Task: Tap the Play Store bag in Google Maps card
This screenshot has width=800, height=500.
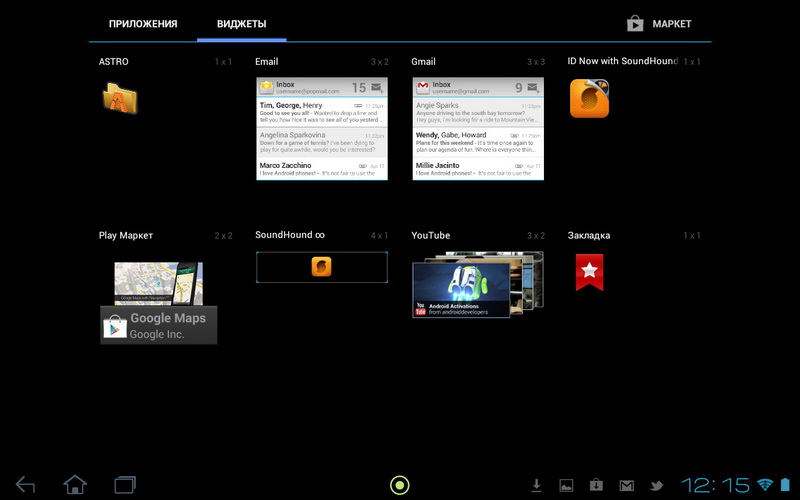Action: [x=115, y=327]
